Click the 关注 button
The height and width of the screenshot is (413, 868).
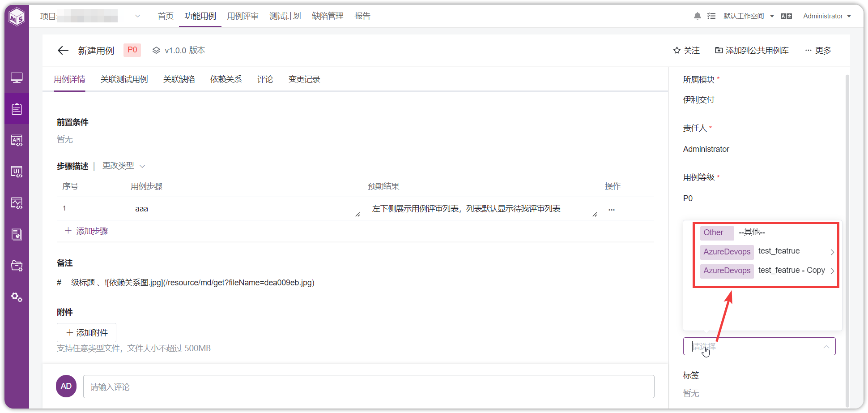click(686, 51)
